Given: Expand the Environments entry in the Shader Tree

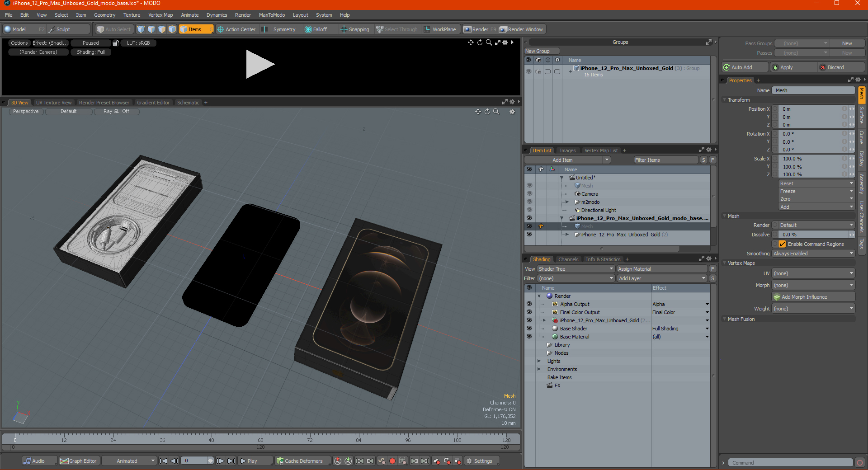Looking at the screenshot, I should point(539,369).
